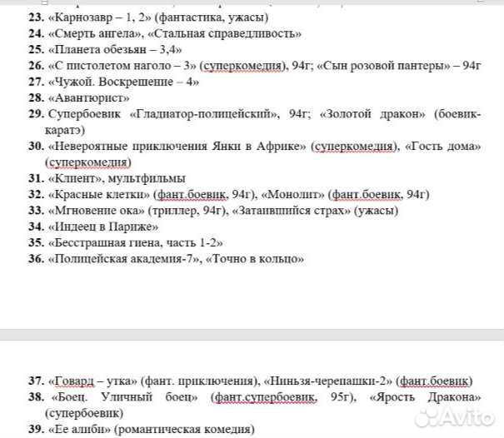
Task: Click «С пистолетом наголо – 3» title
Action: (x=122, y=66)
